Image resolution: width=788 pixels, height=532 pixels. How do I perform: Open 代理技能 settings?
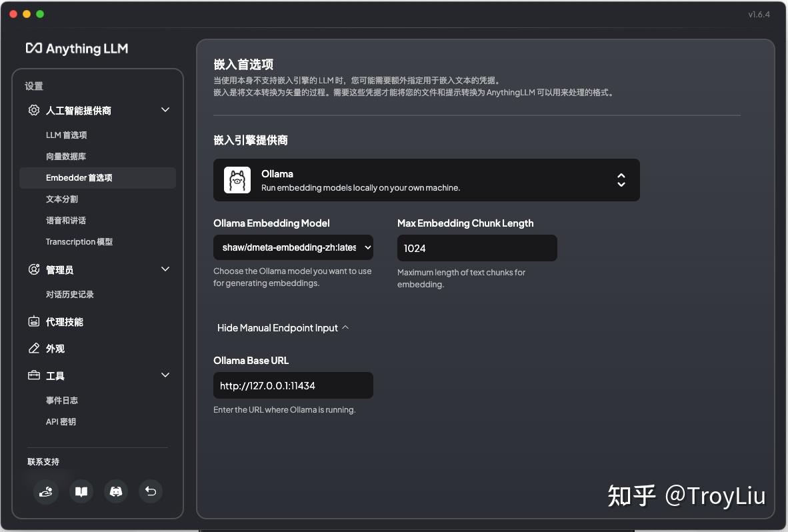point(64,322)
